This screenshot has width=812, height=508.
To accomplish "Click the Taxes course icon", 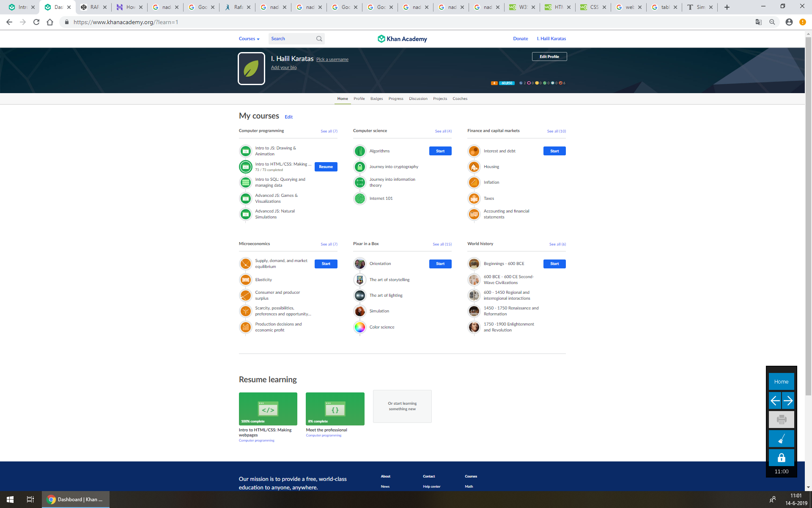I will pos(474,199).
